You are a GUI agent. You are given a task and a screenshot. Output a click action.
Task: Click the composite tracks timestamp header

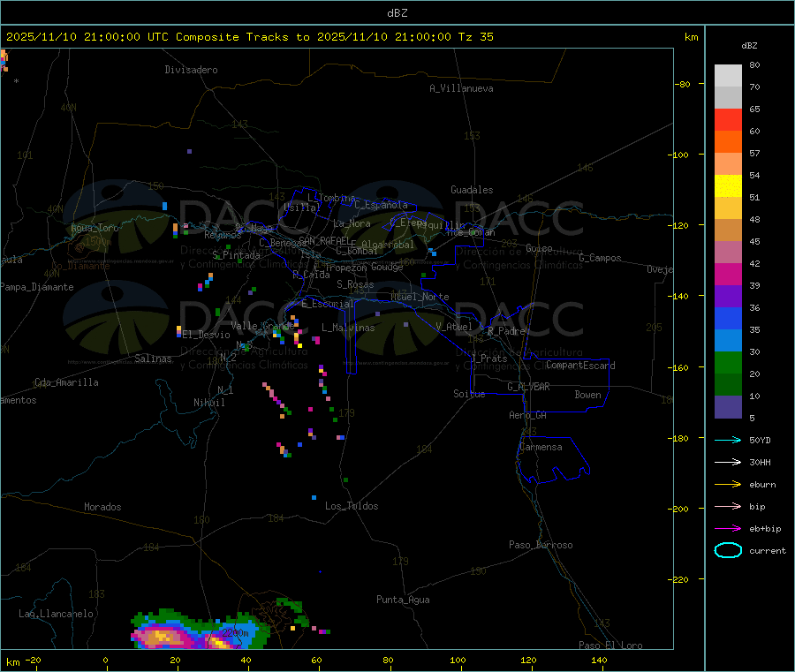click(x=249, y=37)
